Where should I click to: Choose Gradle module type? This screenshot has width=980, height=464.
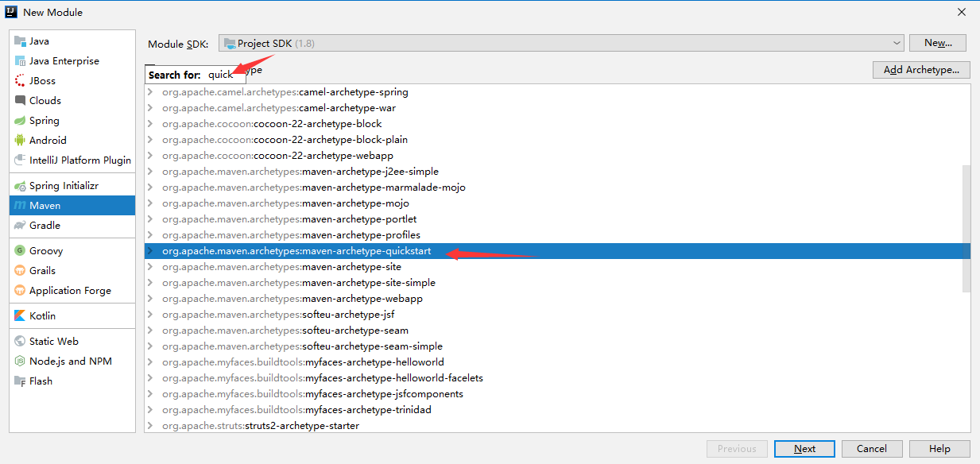coord(72,226)
